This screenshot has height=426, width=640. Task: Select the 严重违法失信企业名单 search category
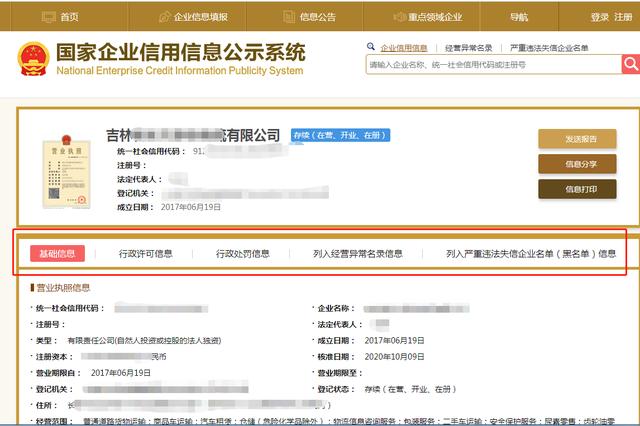(x=549, y=48)
